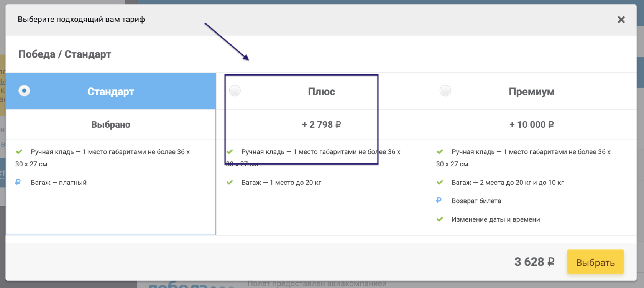The width and height of the screenshot is (644, 288).
Task: Click the text Багаж — платный
Action: (x=59, y=183)
